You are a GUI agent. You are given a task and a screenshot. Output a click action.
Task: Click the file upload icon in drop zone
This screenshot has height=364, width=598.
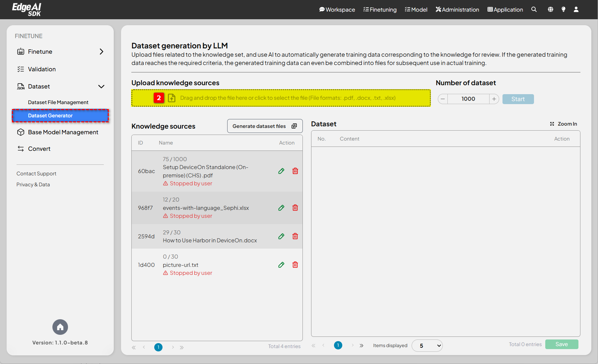[172, 98]
